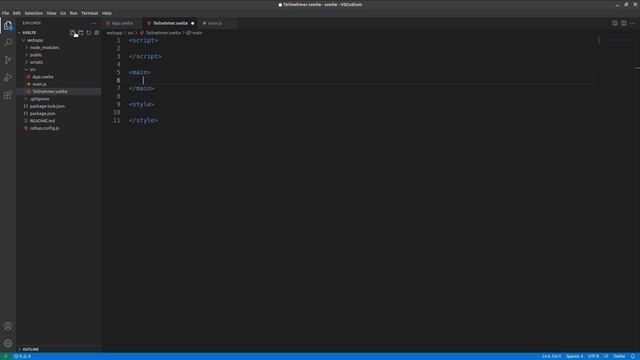Open package.json in the file tree
The width and height of the screenshot is (640, 360).
tap(42, 113)
